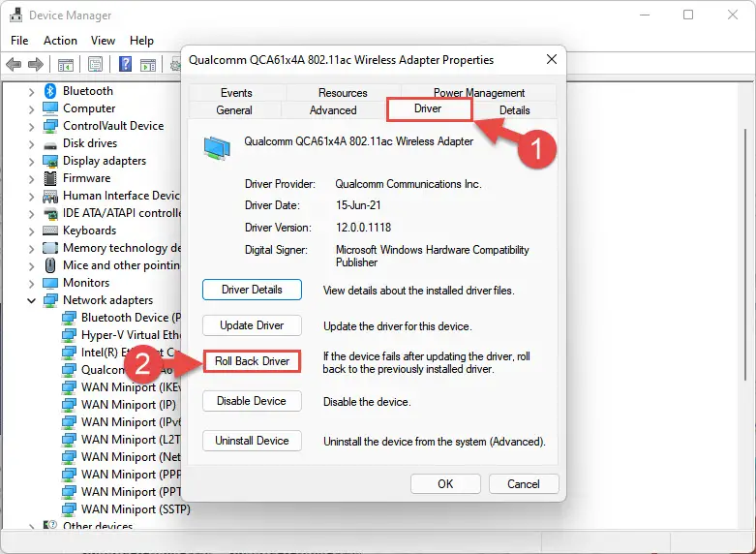
Task: Select the WAN Miniport (PPP row text
Action: point(131,475)
